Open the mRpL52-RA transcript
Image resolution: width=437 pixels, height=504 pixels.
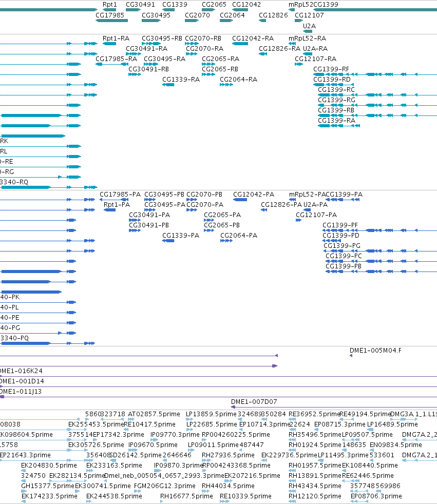click(x=292, y=44)
